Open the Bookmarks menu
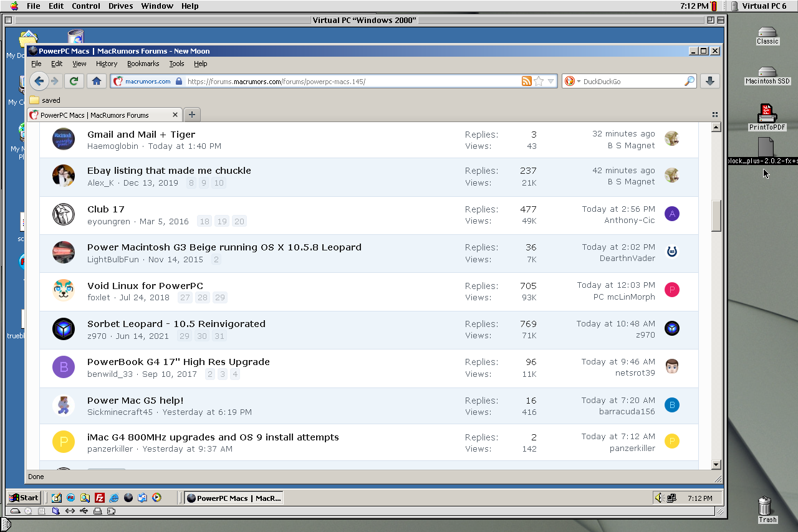This screenshot has width=798, height=532. 143,64
